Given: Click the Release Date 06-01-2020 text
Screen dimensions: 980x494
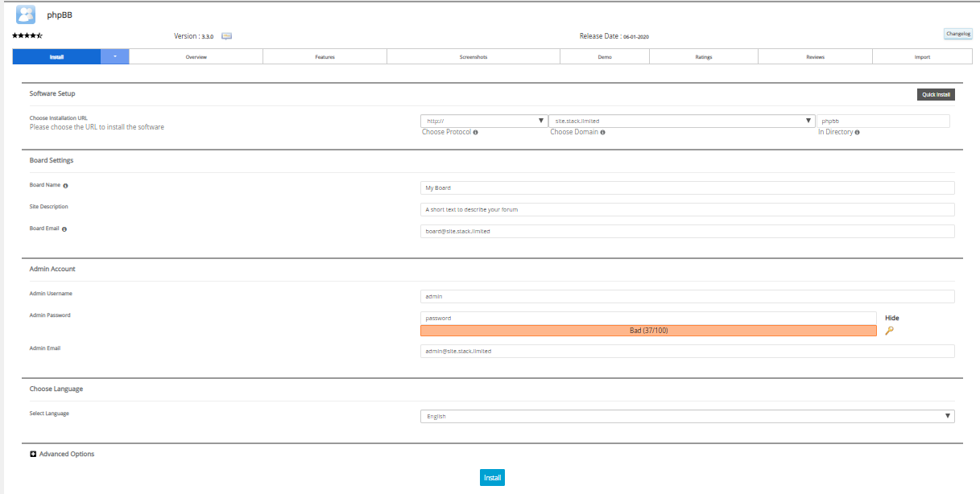Looking at the screenshot, I should tap(614, 36).
